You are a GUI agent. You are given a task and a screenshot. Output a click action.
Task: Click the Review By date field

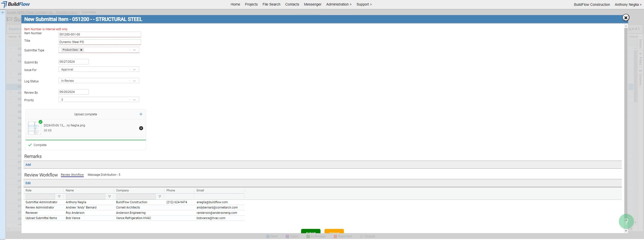pyautogui.click(x=73, y=92)
